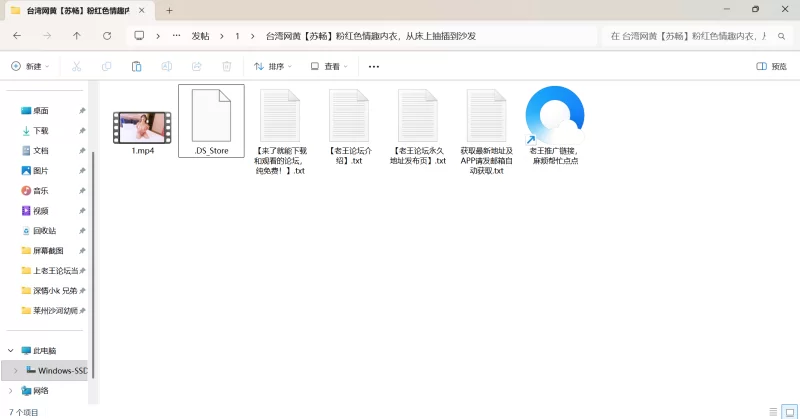Open the See more (…) toolbar menu
Screen dimensions: 800x419
click(374, 66)
